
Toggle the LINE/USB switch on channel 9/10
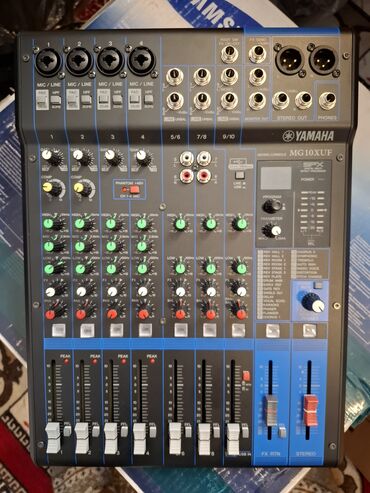pos(239,175)
